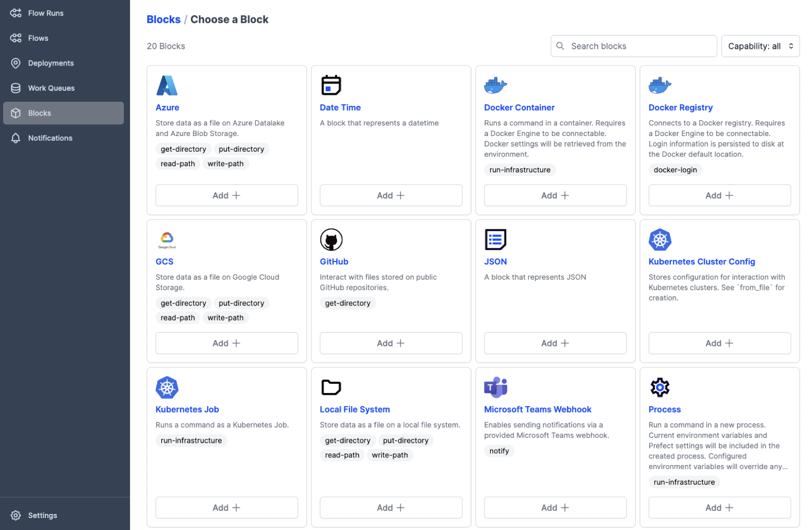Click the GitHub octocat icon
This screenshot has width=812, height=530.
331,239
